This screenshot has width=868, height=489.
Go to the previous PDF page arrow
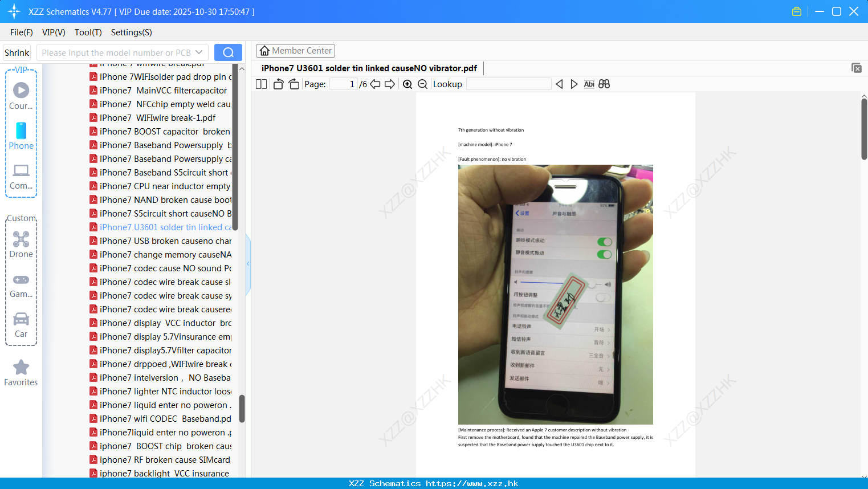[x=375, y=84]
